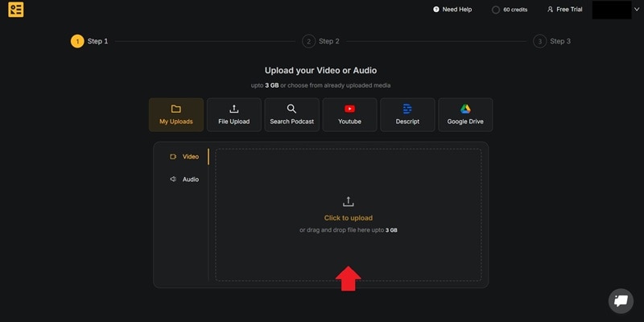The image size is (644, 322).
Task: Click the yellow app logo icon
Action: point(16,10)
